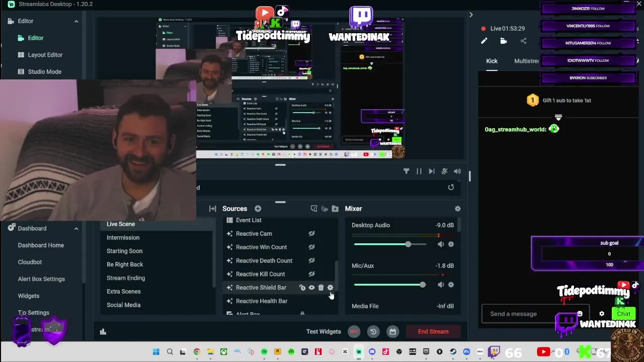Create a clip with the camera icon
Viewport: 644px width, 362px height.
(x=503, y=41)
